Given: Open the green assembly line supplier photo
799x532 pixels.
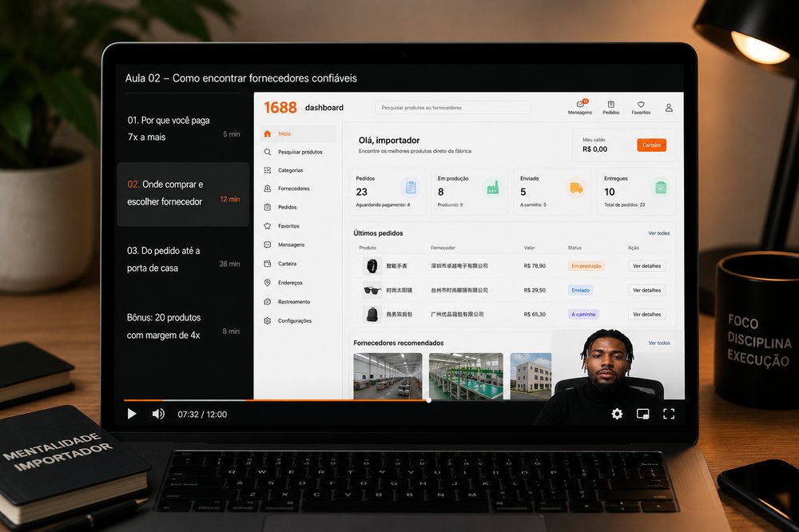Looking at the screenshot, I should [x=466, y=376].
